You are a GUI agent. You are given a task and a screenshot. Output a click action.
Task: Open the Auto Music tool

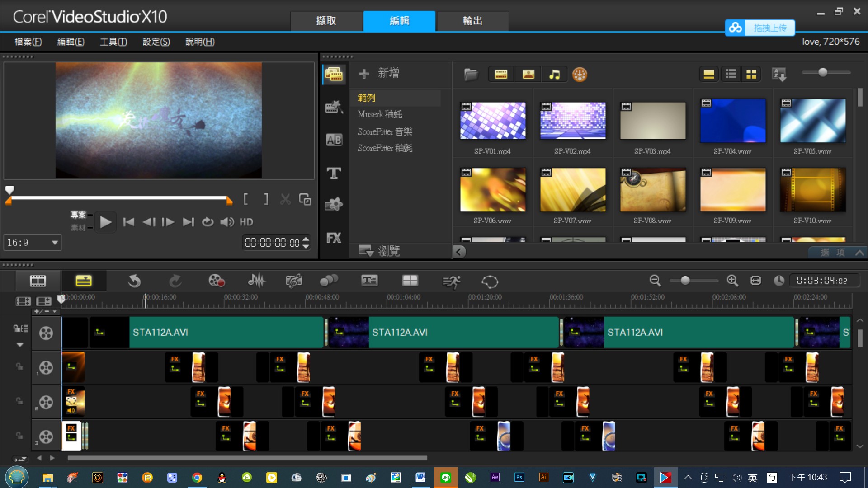coord(293,281)
